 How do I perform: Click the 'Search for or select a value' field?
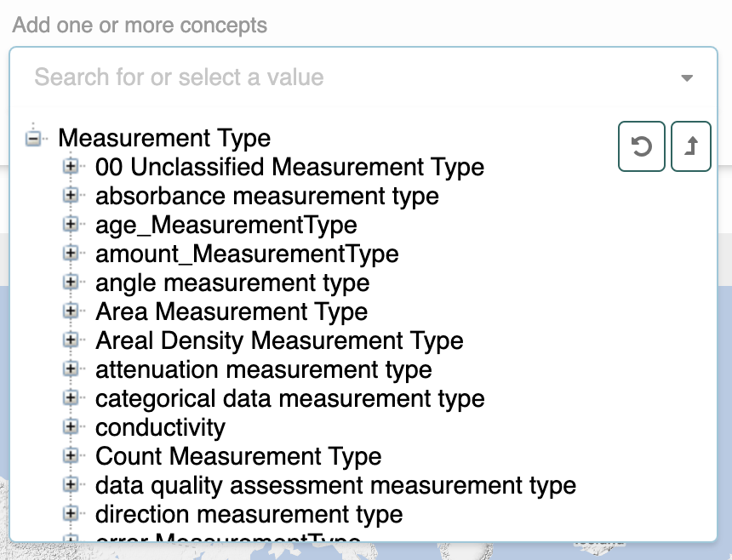[x=340, y=77]
